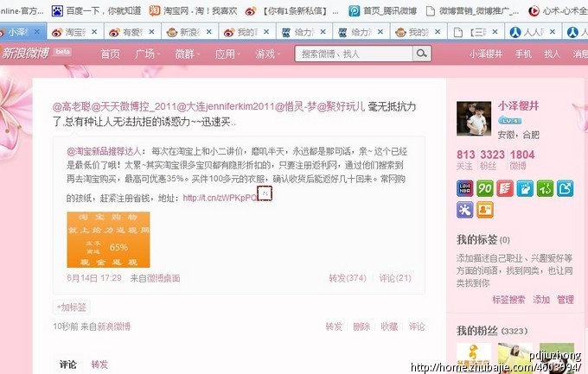Close the 有爱 browser tab
The image size is (588, 374).
[151, 32]
